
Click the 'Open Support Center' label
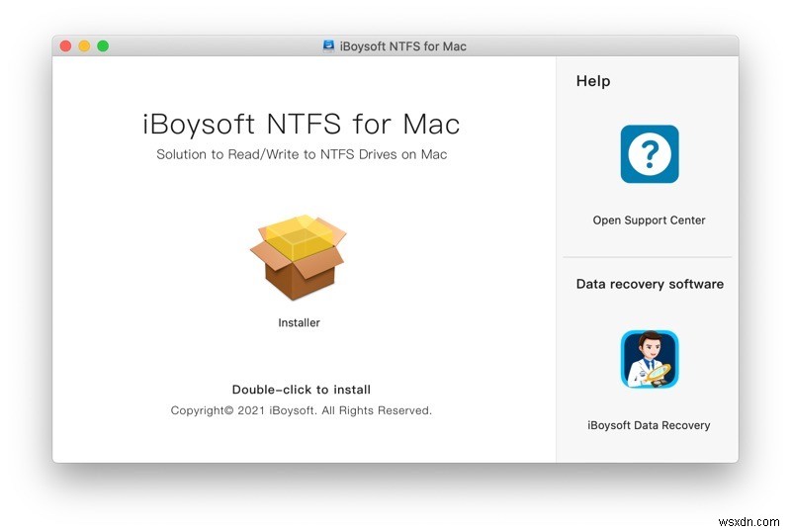coord(649,221)
